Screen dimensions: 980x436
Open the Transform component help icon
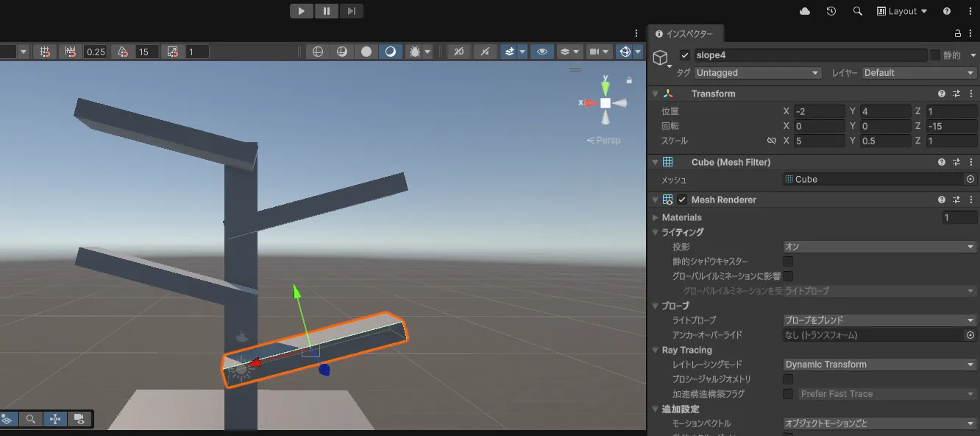(x=941, y=94)
